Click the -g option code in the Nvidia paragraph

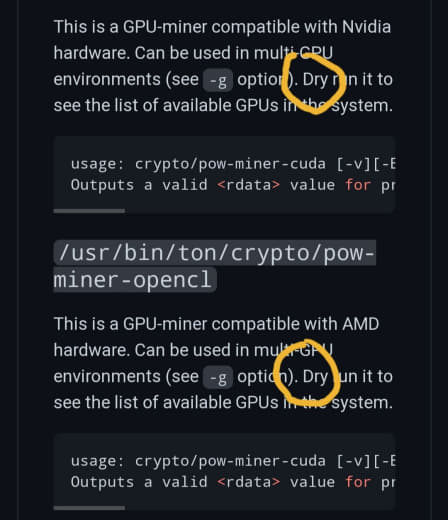click(x=218, y=81)
